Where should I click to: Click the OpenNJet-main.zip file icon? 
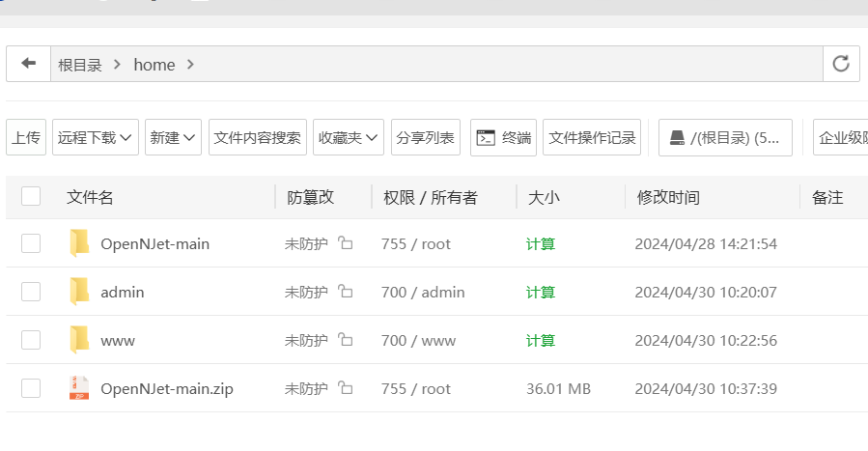pos(79,388)
